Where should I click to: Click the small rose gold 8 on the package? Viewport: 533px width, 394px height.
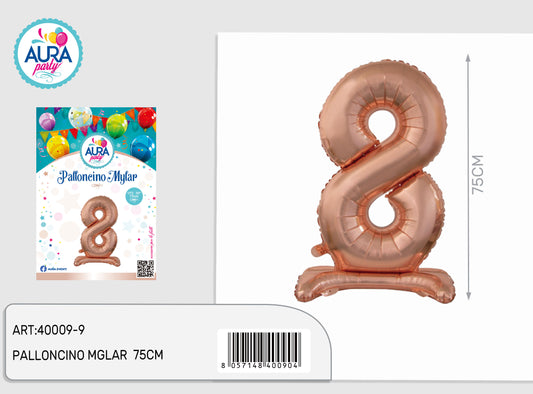[98, 231]
